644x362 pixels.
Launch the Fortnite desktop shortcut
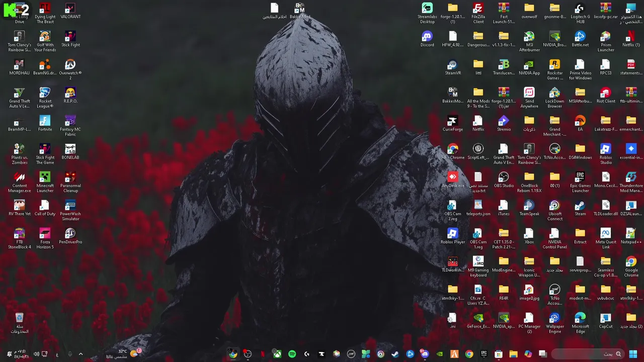45,124
